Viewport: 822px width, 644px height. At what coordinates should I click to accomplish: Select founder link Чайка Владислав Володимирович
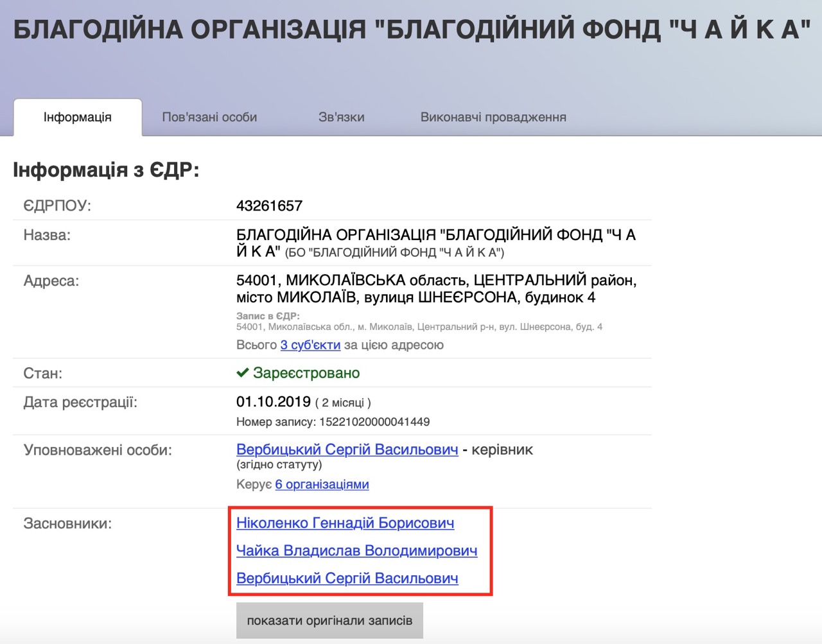pos(356,551)
